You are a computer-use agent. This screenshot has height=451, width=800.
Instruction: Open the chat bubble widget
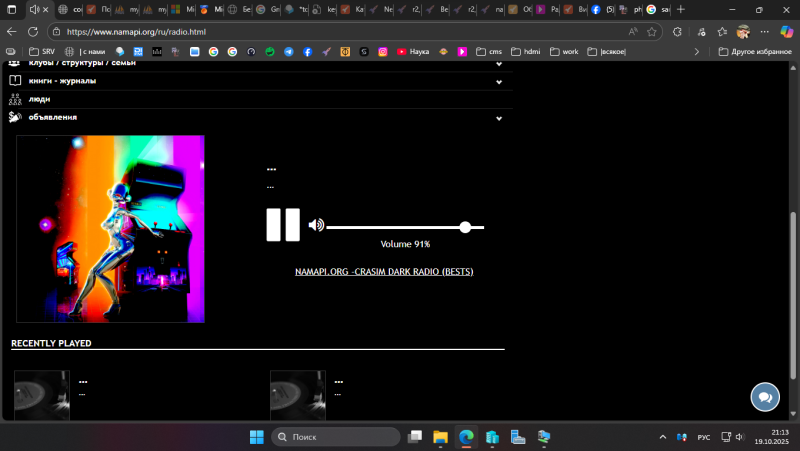coord(764,397)
